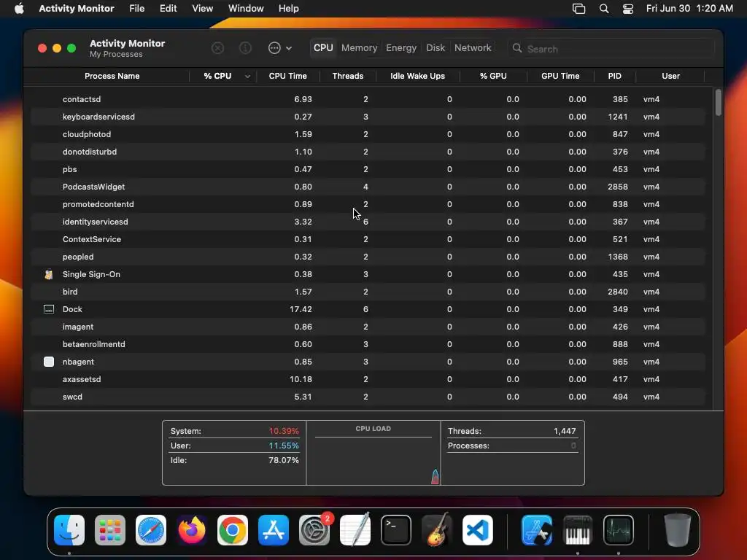Open the ellipsis action menu icon
Screen dimensions: 747x560
274,48
